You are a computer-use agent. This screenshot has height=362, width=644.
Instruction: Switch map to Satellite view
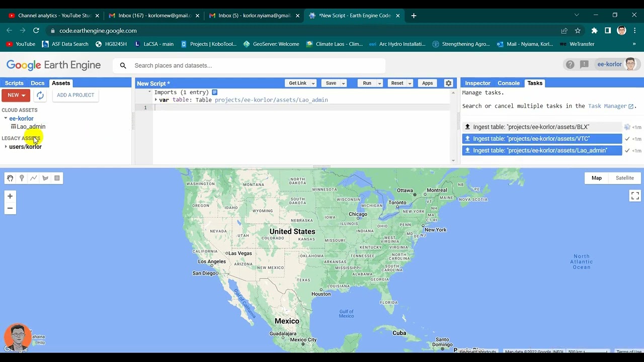tap(624, 178)
